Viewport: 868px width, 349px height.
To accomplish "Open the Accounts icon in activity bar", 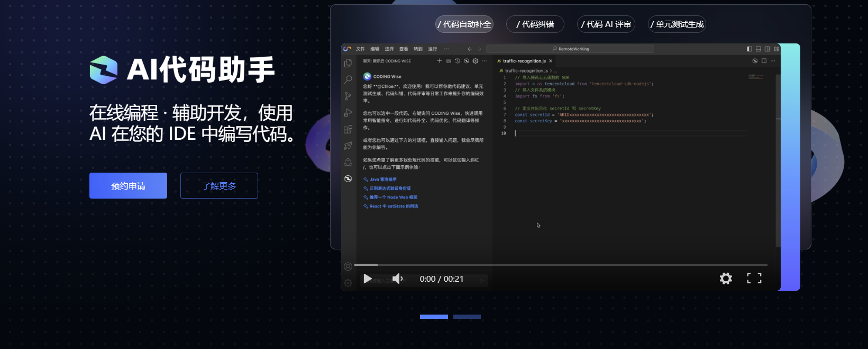I will pyautogui.click(x=348, y=266).
